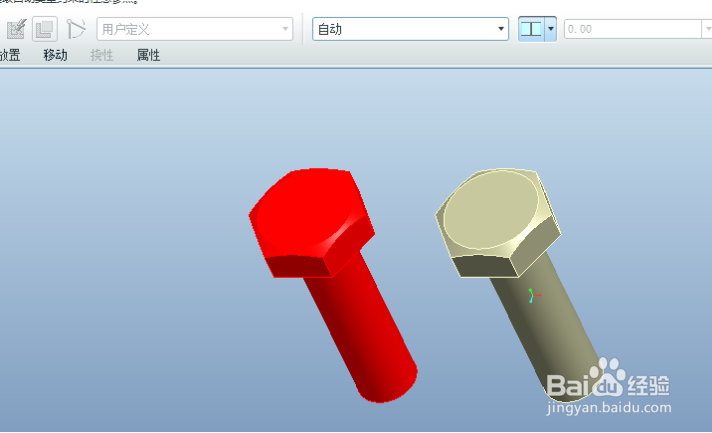712x433 pixels.
Task: Expand the offset value dropdown arrow
Action: [707, 29]
